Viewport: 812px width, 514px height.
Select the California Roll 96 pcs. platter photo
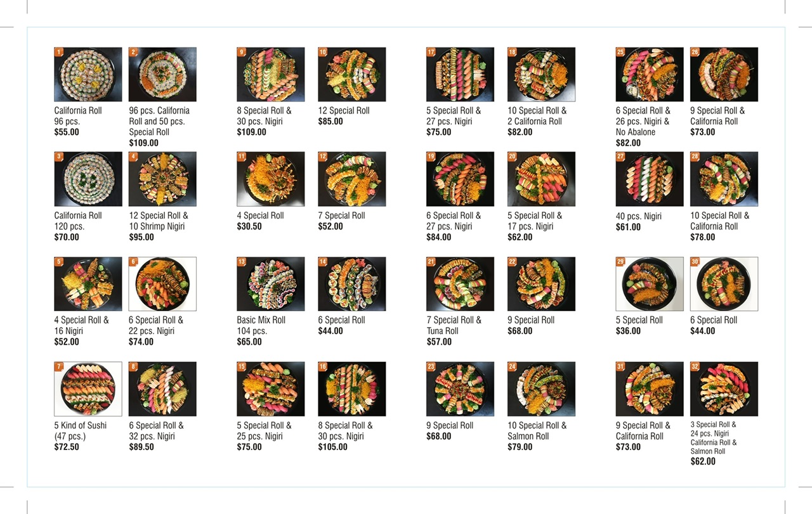88,74
